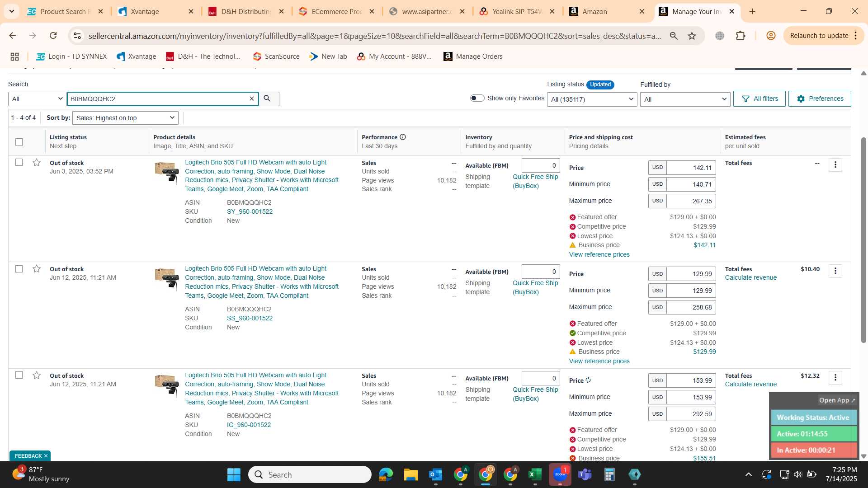Open the tab search dropdown at top-left of browser
The height and width of the screenshot is (488, 868).
click(11, 11)
